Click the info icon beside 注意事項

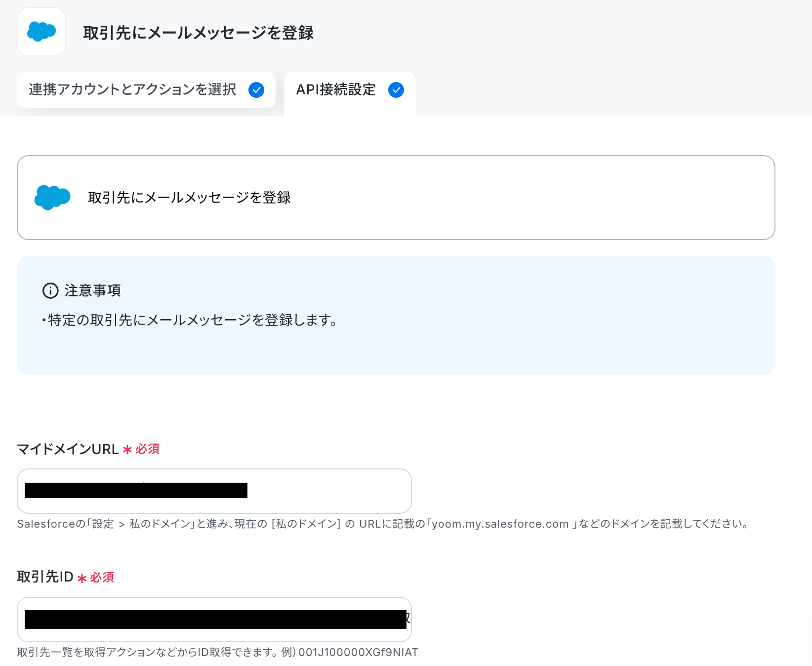(50, 291)
